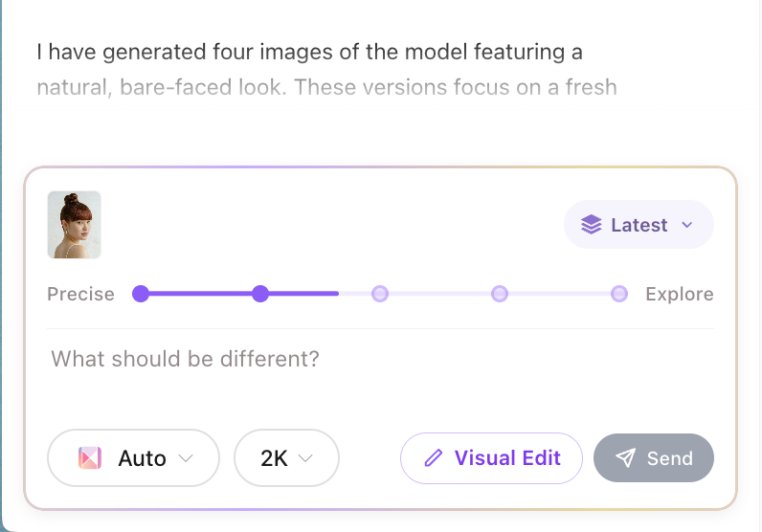Image resolution: width=762 pixels, height=532 pixels.
Task: Set slider to the Explore end stop
Action: click(x=619, y=294)
